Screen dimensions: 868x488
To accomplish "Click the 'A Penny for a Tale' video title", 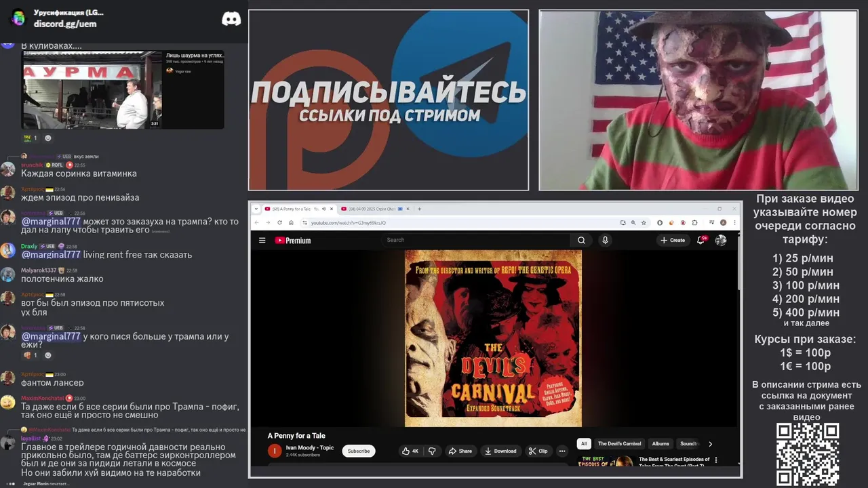I will coord(296,436).
